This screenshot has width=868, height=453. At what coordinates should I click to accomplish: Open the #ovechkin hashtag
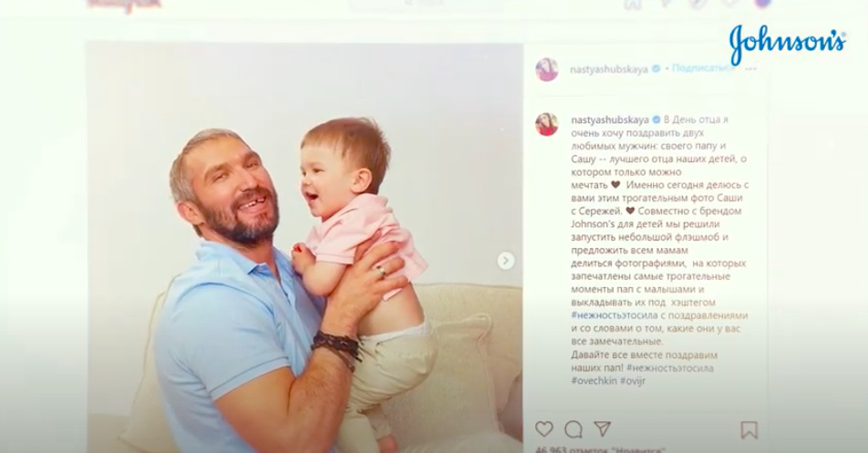594,381
